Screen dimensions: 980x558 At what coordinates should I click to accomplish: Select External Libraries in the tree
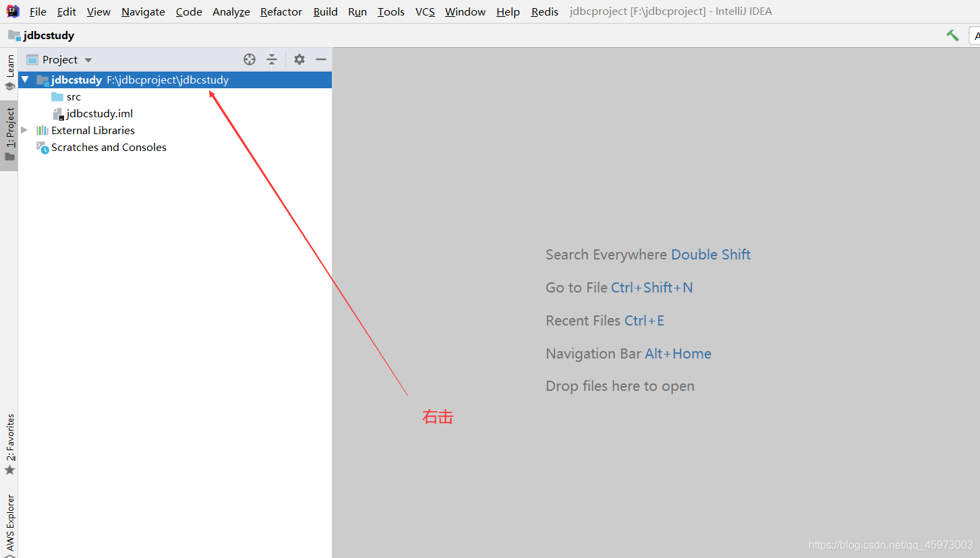[x=93, y=130]
